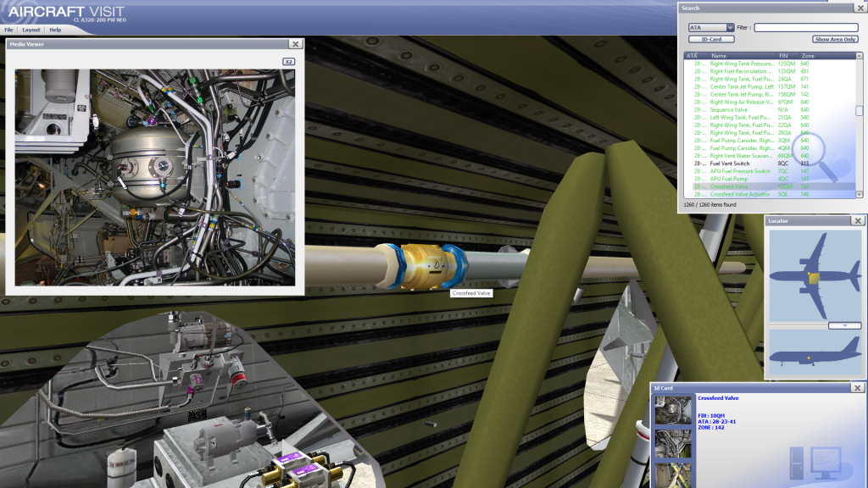Click the X2 zoom button in Media Viewer
This screenshot has width=868, height=488.
click(x=288, y=61)
